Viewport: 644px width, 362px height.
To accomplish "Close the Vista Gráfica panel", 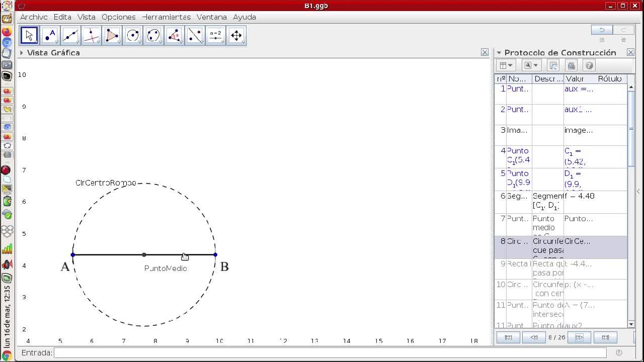I will pos(485,52).
